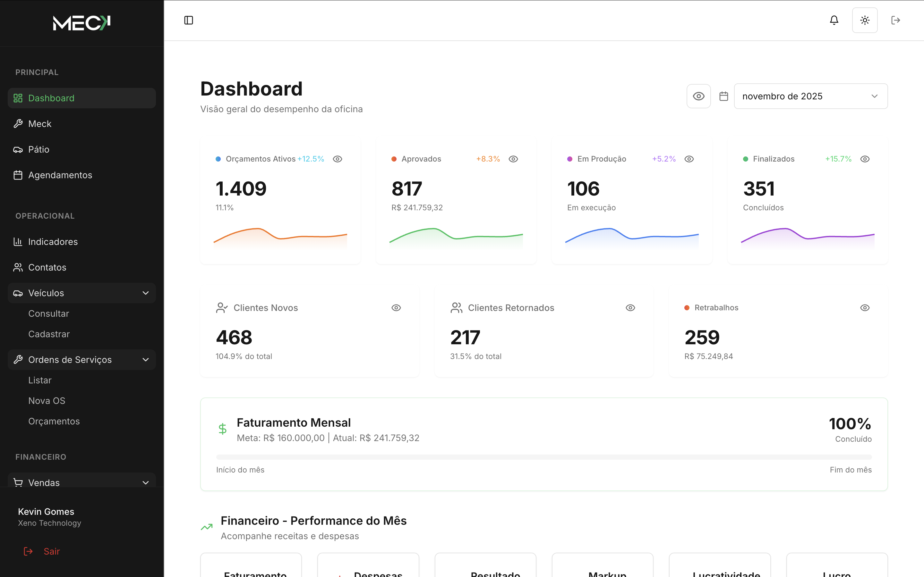Screen dimensions: 924x577
Task: Open the Contatos page
Action: pyautogui.click(x=47, y=267)
